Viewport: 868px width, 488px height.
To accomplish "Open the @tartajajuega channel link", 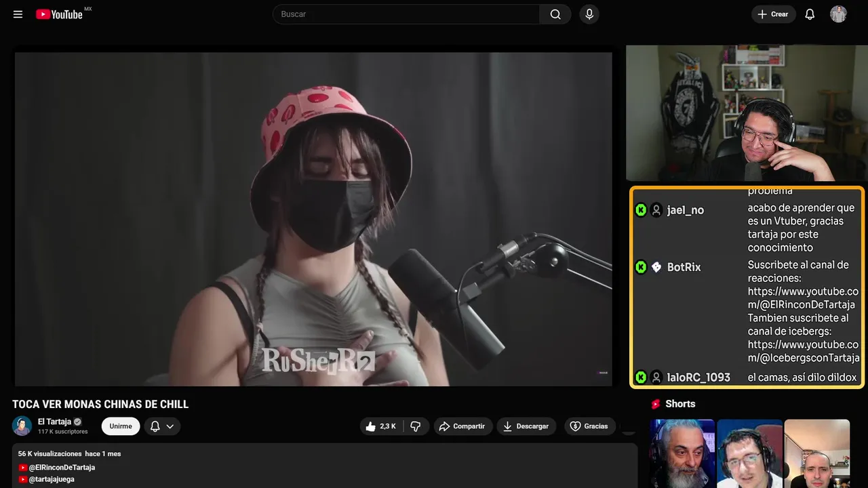I will pyautogui.click(x=52, y=479).
